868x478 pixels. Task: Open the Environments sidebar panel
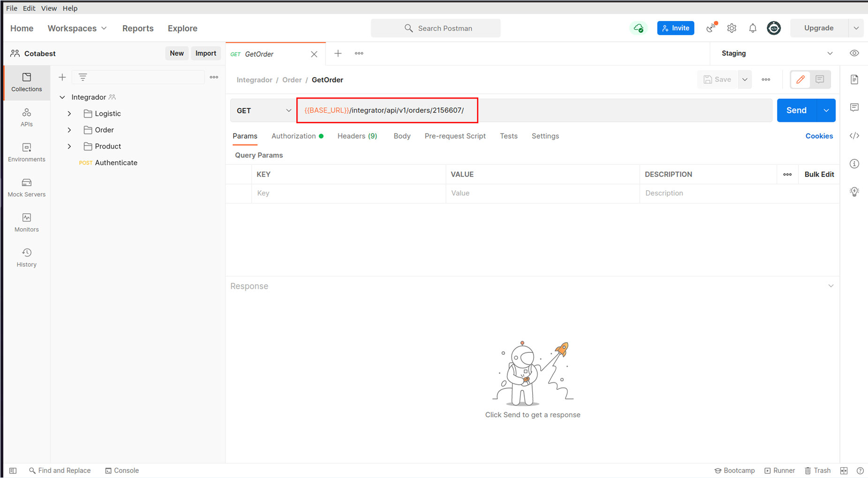[x=27, y=153]
